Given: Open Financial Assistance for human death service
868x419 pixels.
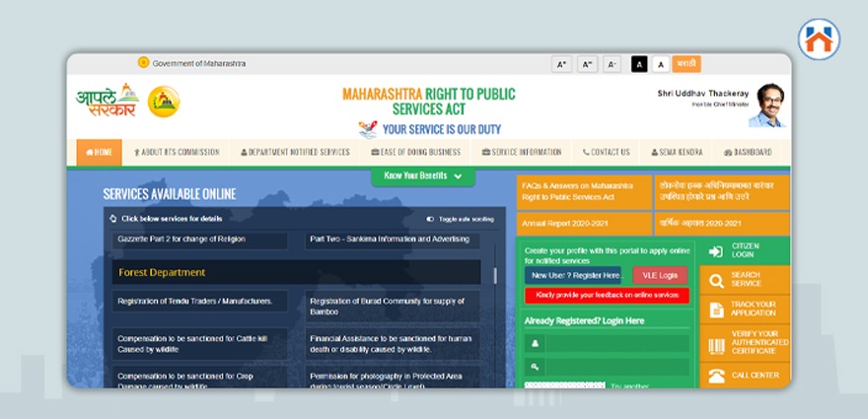Looking at the screenshot, I should 392,344.
